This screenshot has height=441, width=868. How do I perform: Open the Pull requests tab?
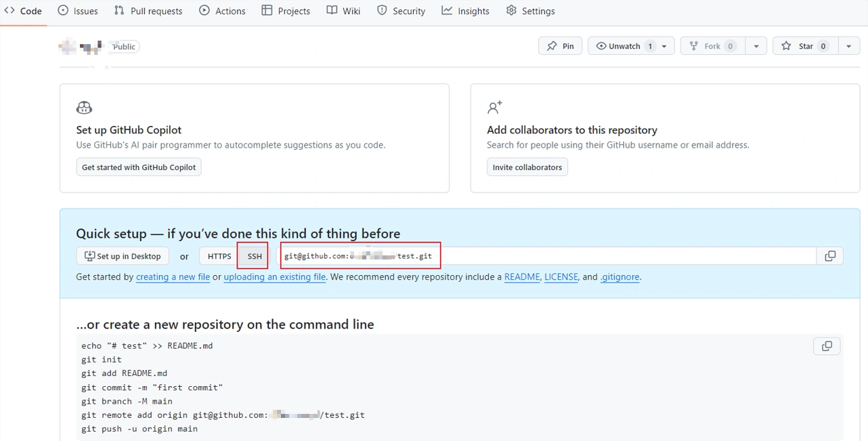click(148, 11)
